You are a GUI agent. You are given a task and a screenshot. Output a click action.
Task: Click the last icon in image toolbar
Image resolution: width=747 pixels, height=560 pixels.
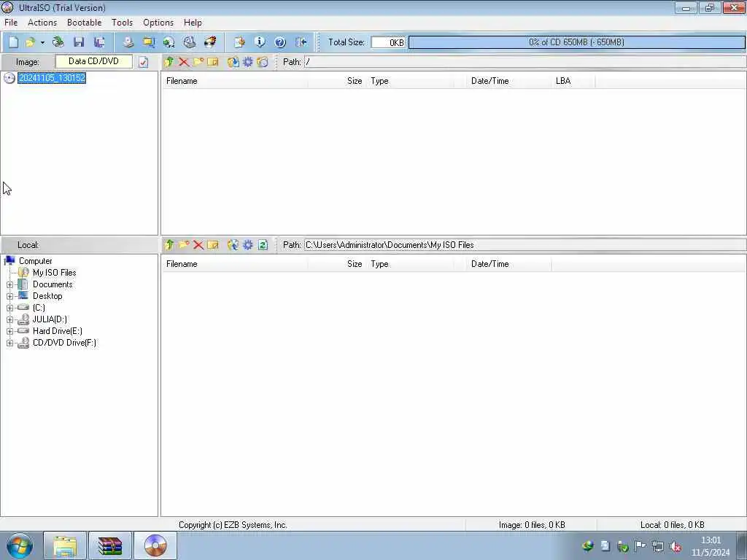tap(263, 62)
